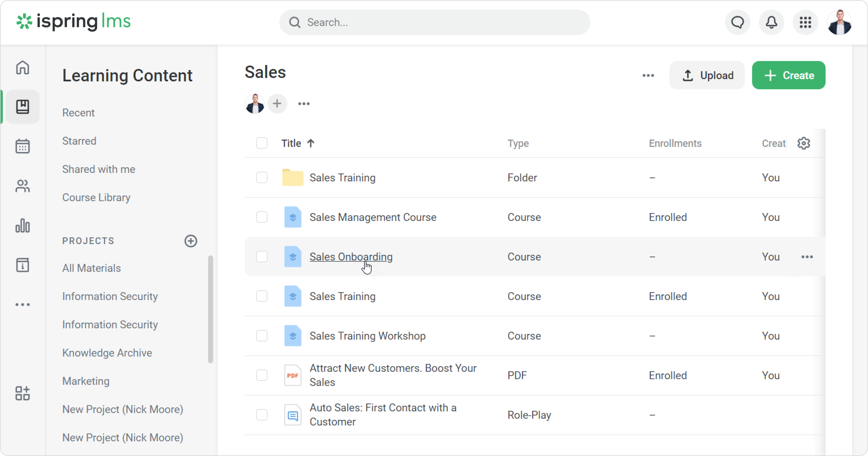Open the apps grid icon
The width and height of the screenshot is (868, 456).
(x=805, y=22)
